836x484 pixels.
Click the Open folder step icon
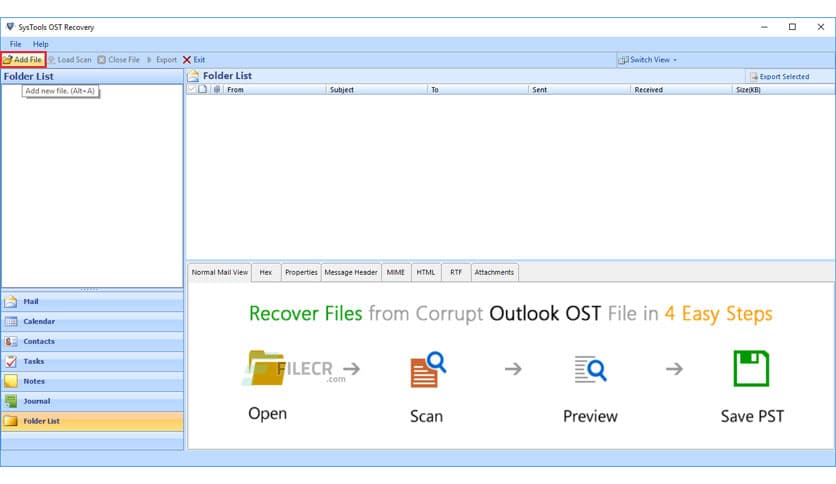(x=266, y=368)
